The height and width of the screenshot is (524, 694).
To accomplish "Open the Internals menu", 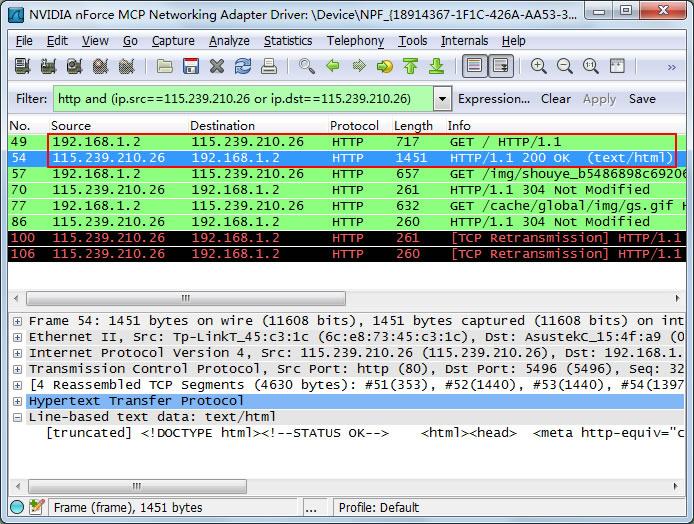I will pyautogui.click(x=464, y=41).
